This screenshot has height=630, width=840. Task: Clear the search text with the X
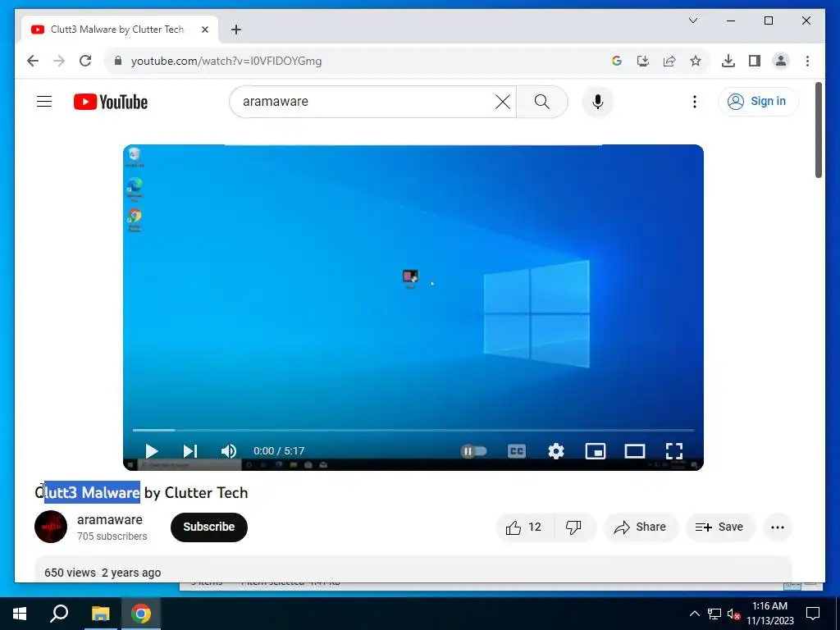pyautogui.click(x=503, y=102)
